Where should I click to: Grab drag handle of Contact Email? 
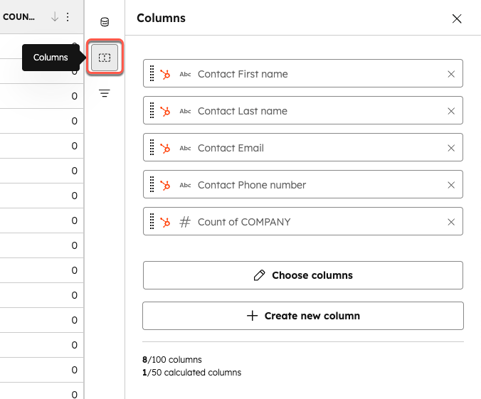(152, 147)
